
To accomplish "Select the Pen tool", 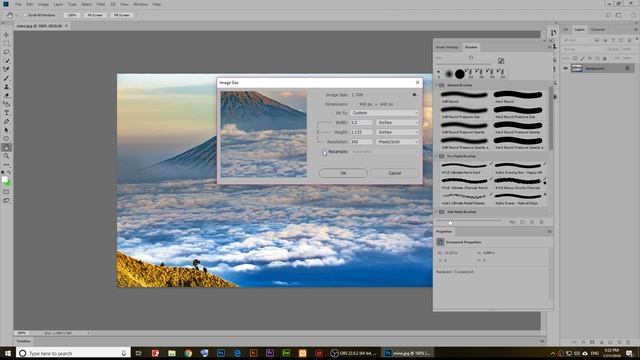I will coord(6,121).
